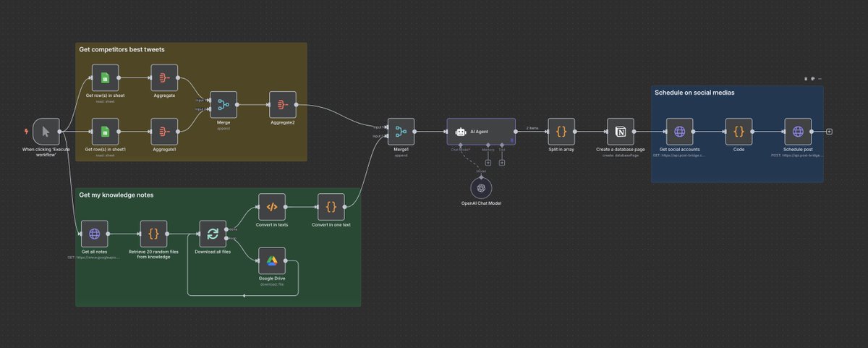Delete the sticky note via trash icon
The width and height of the screenshot is (868, 348).
point(806,79)
